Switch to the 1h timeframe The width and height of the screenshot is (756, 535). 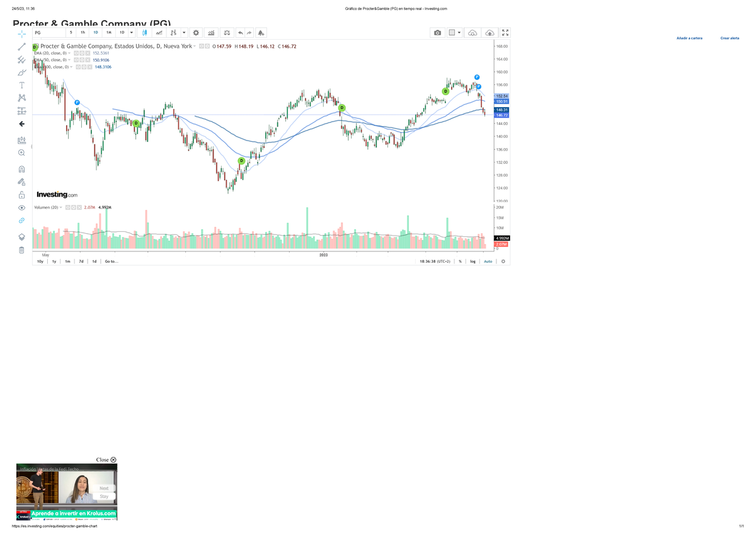click(83, 33)
